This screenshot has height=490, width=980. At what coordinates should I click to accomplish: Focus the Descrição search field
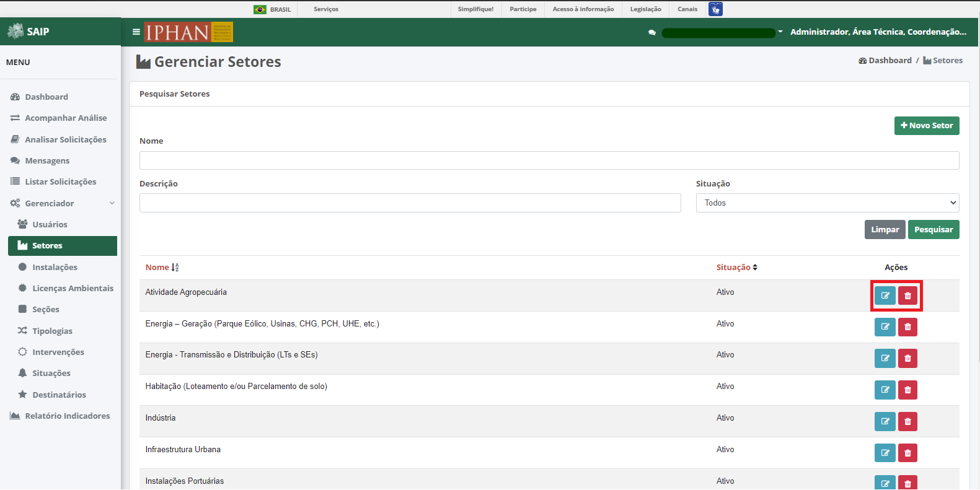[x=410, y=203]
